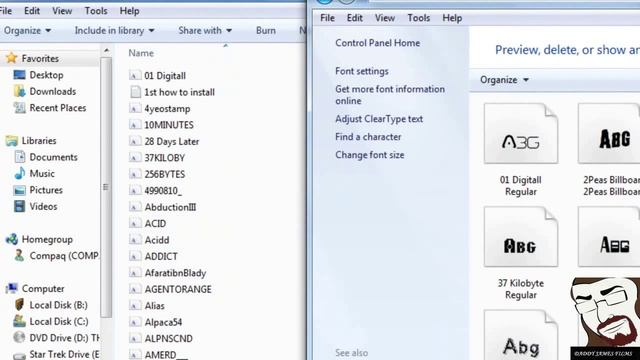640x360 pixels.
Task: Click the navigation pane scroll up arrow
Action: (x=107, y=51)
